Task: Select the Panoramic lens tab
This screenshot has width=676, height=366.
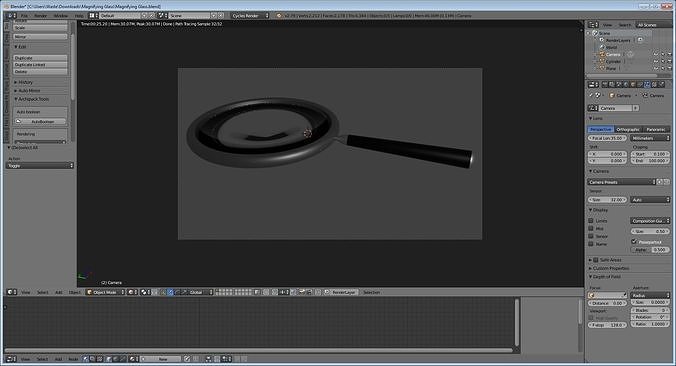Action: 656,129
